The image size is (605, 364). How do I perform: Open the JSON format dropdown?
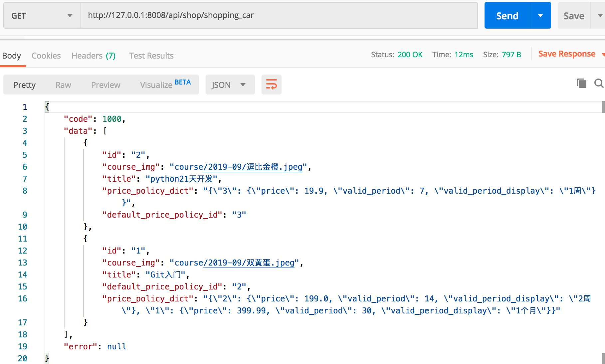(230, 85)
